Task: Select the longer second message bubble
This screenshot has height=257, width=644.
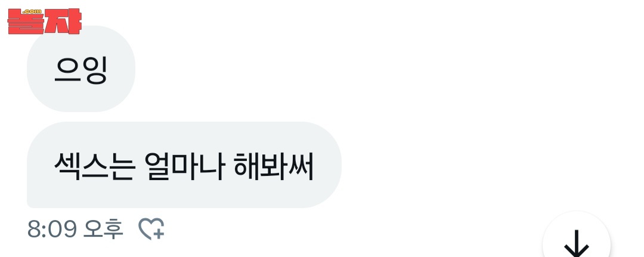Action: pos(184,165)
